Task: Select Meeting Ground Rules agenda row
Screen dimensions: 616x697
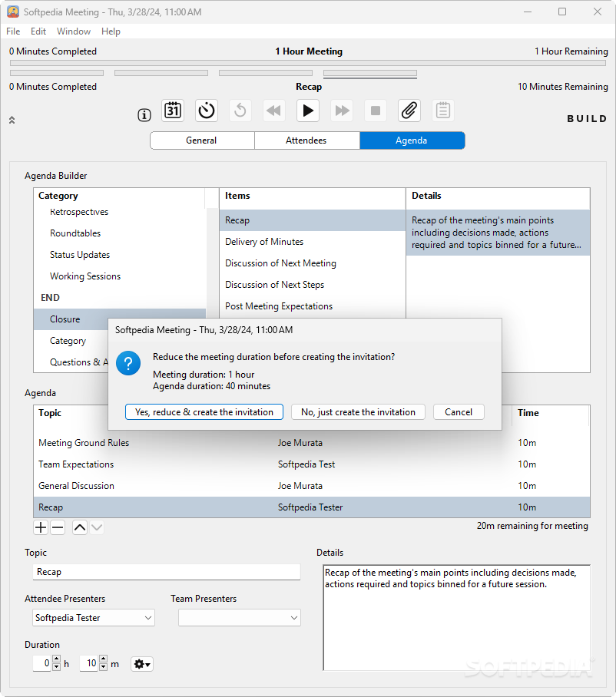Action: pyautogui.click(x=312, y=443)
